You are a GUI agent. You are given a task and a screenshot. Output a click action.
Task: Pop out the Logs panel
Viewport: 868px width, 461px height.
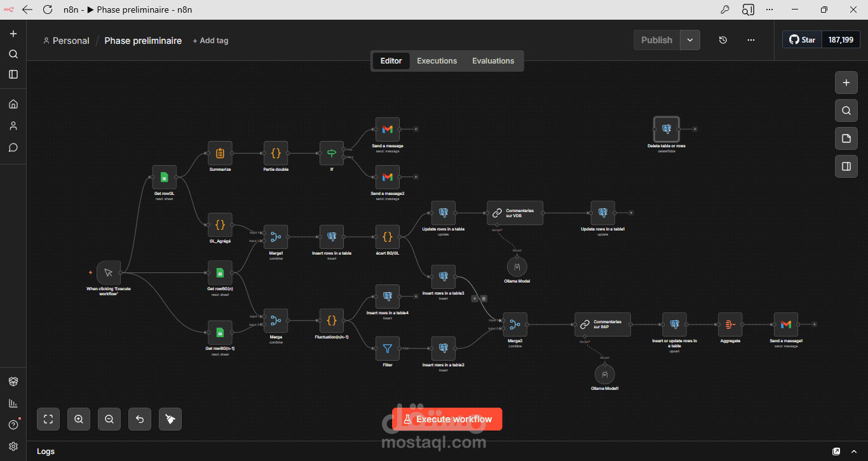click(x=836, y=451)
